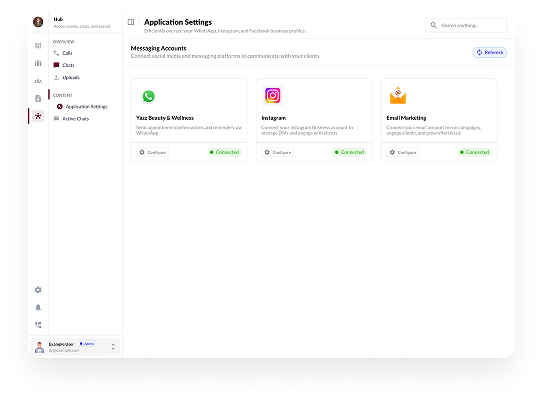This screenshot has width=543, height=402.
Task: Open the grid dashboard icon in the rail
Action: point(38,45)
